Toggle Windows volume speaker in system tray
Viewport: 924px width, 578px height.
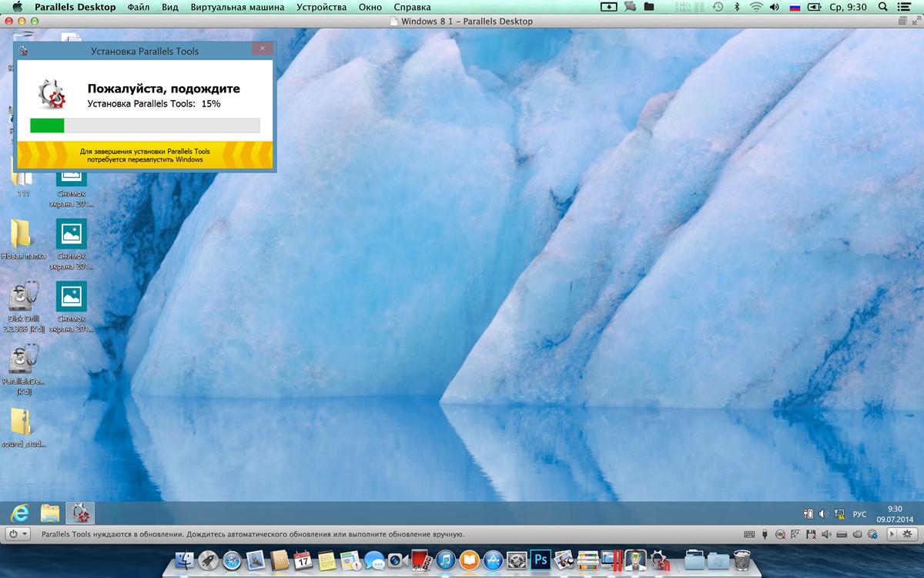(823, 514)
